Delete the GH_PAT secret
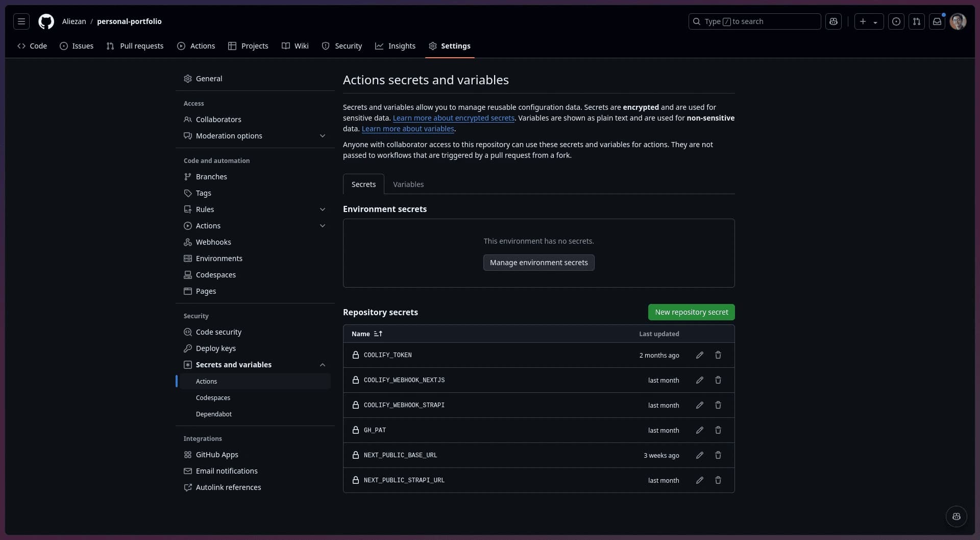The image size is (980, 540). (x=718, y=430)
